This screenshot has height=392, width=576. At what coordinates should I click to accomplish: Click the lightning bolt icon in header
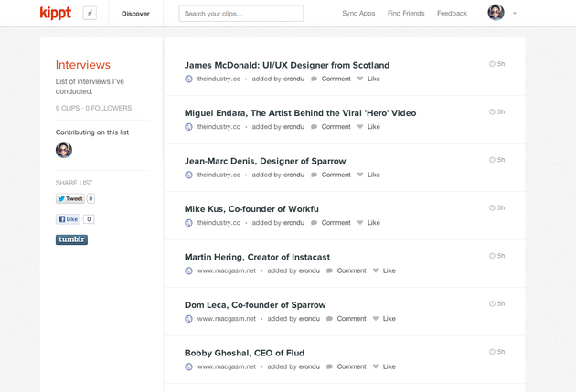[x=90, y=13]
